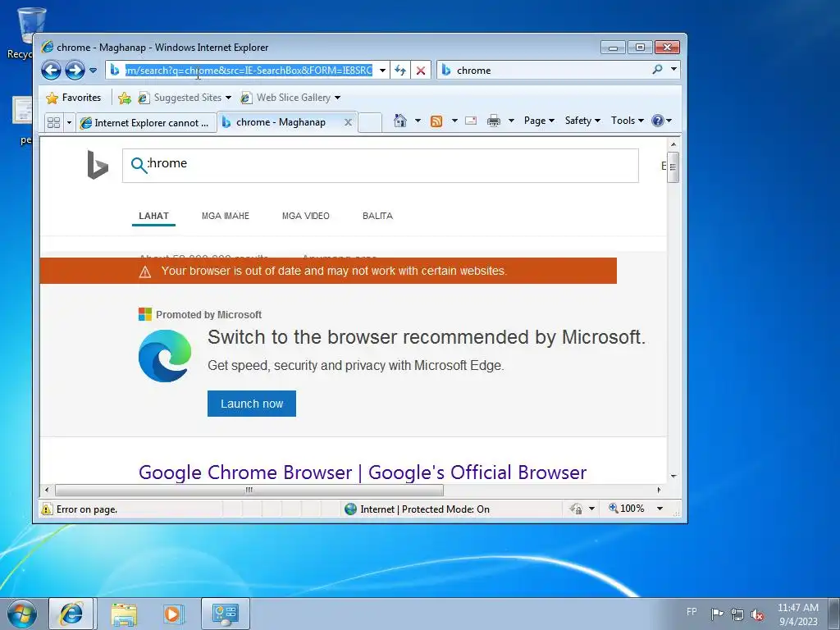Click the taskbar clock showing 11:47 AM
Screen dimensions: 840x630
tap(797, 614)
